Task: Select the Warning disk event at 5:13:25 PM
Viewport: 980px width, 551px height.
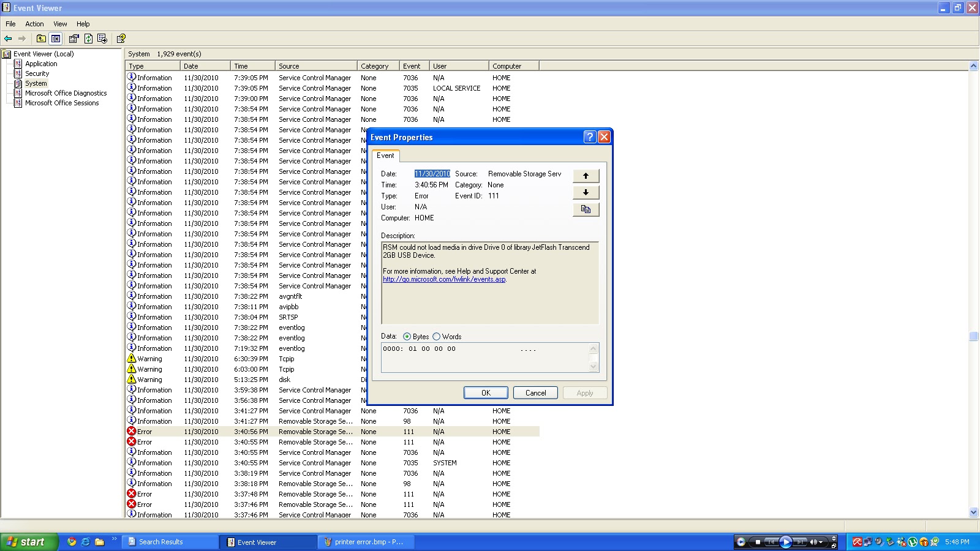Action: 333,380
